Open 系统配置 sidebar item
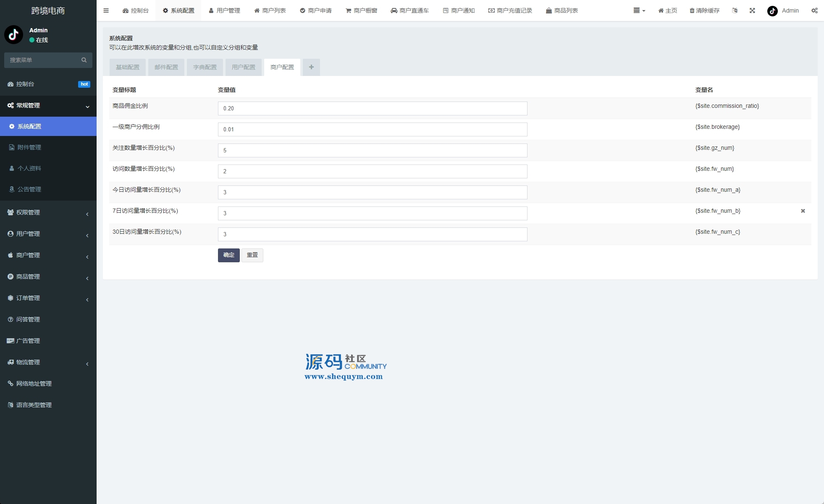 pyautogui.click(x=48, y=126)
